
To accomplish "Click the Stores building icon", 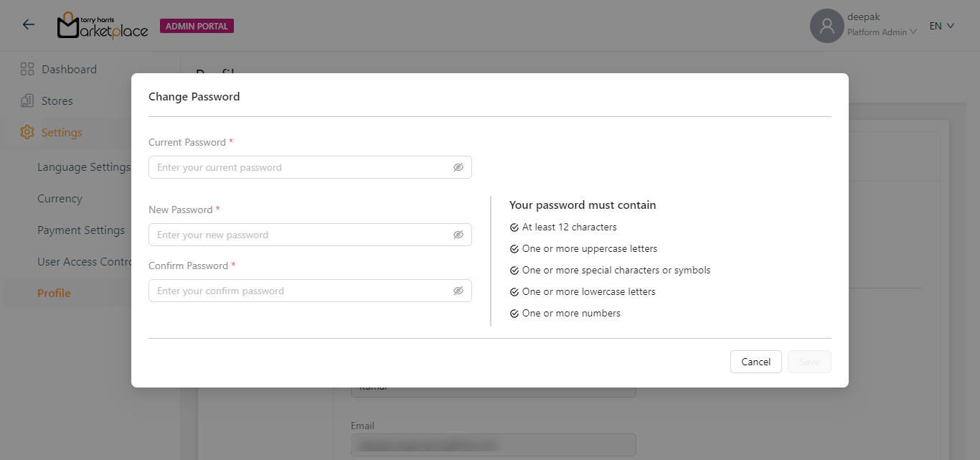I will point(27,101).
